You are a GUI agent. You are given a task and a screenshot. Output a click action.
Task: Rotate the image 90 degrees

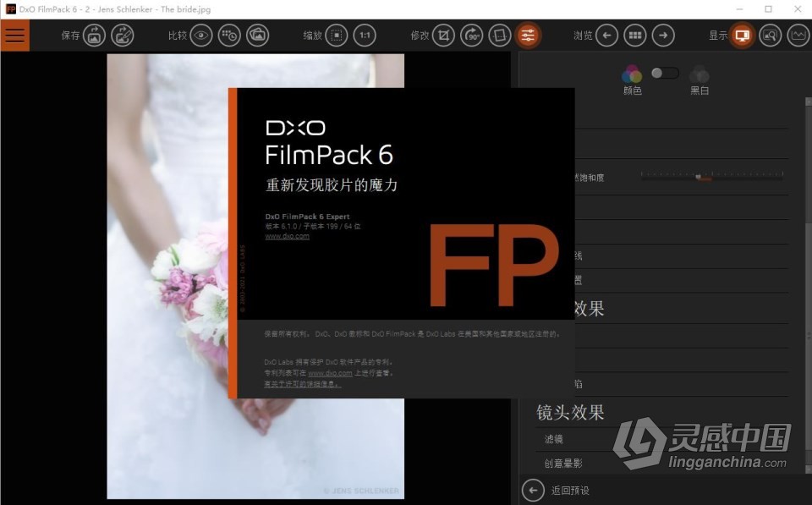(x=472, y=36)
